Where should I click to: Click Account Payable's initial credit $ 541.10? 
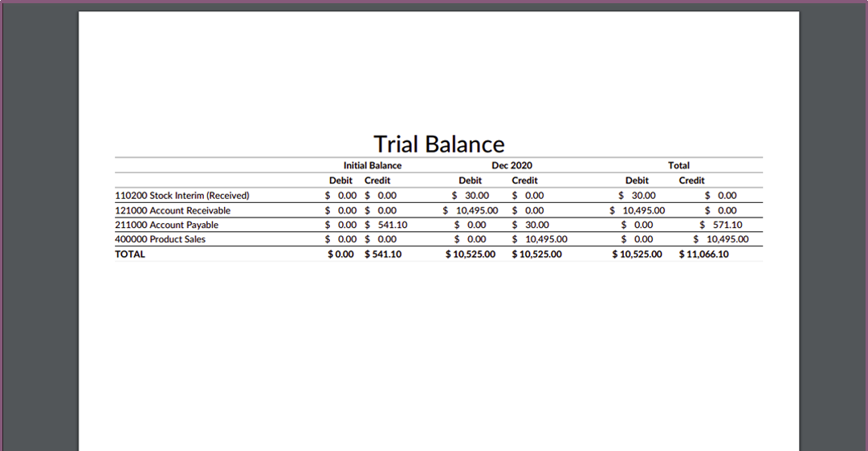pyautogui.click(x=386, y=225)
